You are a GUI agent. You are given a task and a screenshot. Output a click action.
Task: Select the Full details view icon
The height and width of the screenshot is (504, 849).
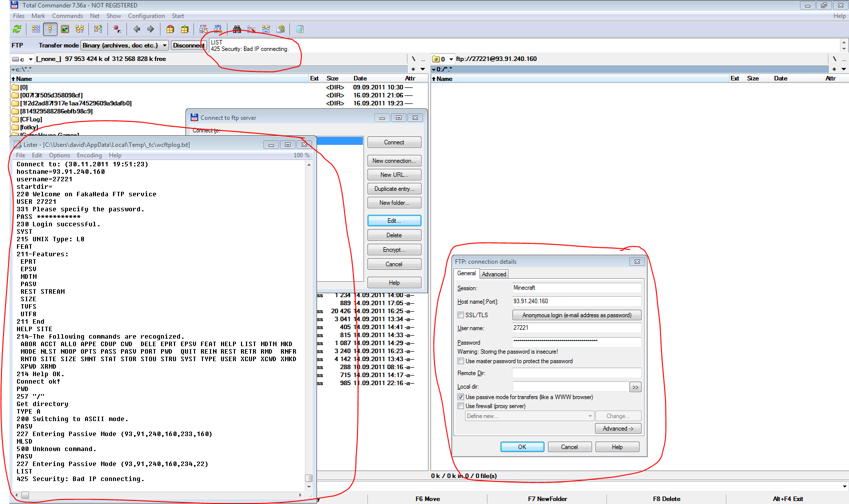50,29
